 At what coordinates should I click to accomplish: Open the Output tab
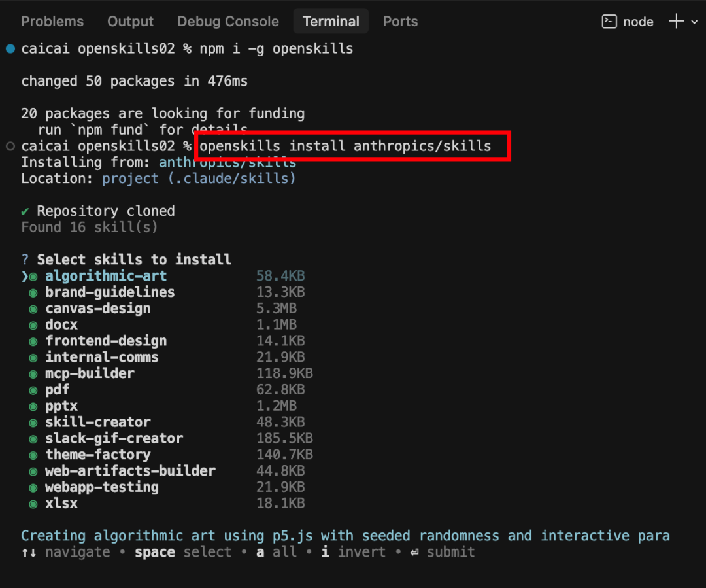[130, 21]
